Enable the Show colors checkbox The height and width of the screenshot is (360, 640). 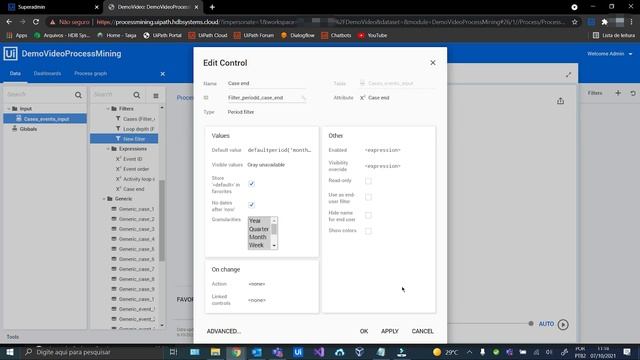click(x=368, y=231)
